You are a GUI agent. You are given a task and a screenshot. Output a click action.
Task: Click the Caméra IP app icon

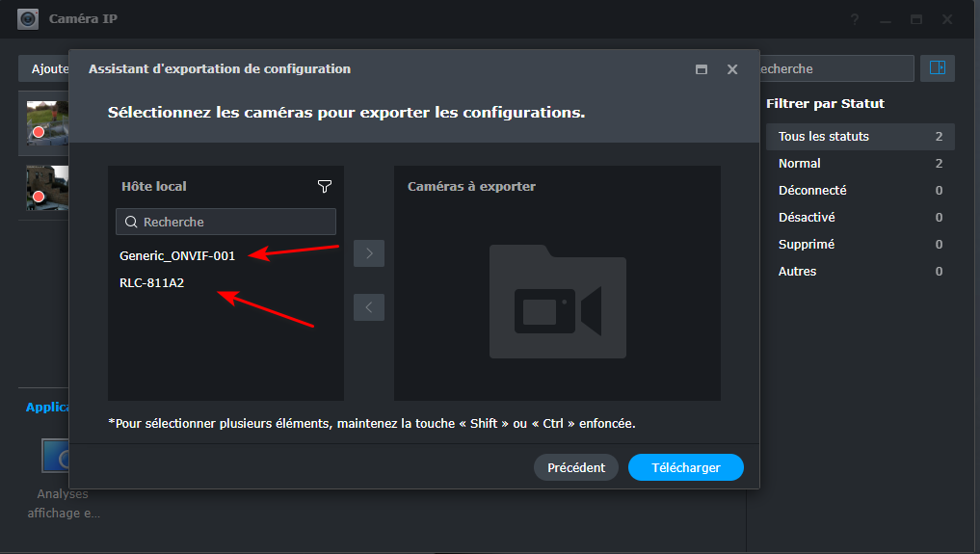point(28,18)
